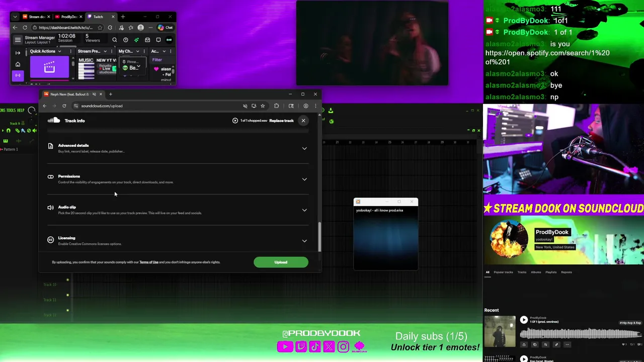
Task: Click Twitch dashboard home sidebar icon
Action: click(18, 64)
